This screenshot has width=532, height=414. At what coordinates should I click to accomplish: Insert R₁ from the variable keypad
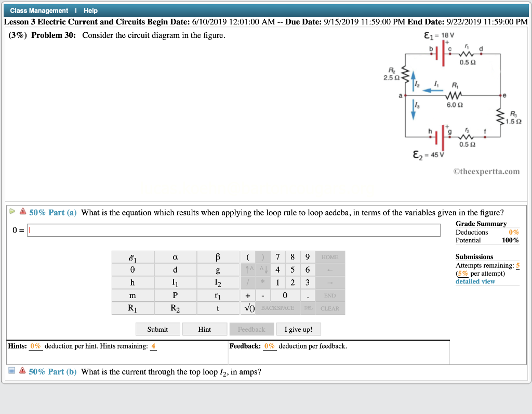click(133, 308)
